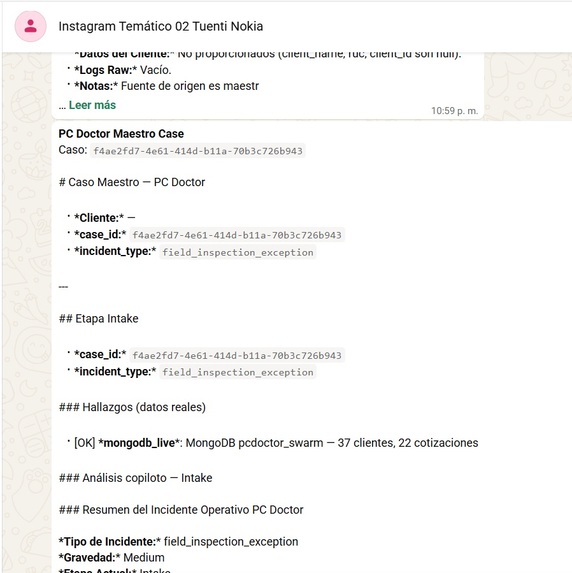Click case_id code under Etapa Intake
The image size is (572, 573).
[x=237, y=355]
